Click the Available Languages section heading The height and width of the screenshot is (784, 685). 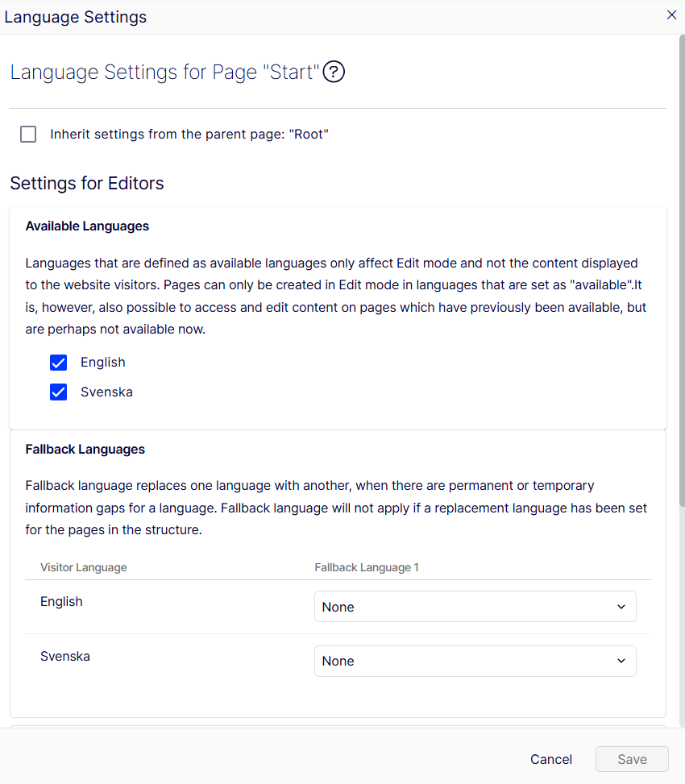[x=87, y=226]
